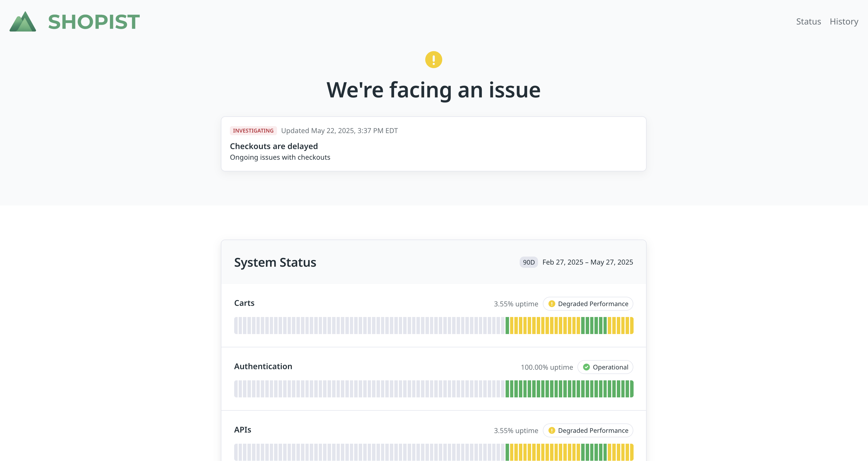Image resolution: width=868 pixels, height=461 pixels.
Task: Open the History nav item
Action: [844, 22]
